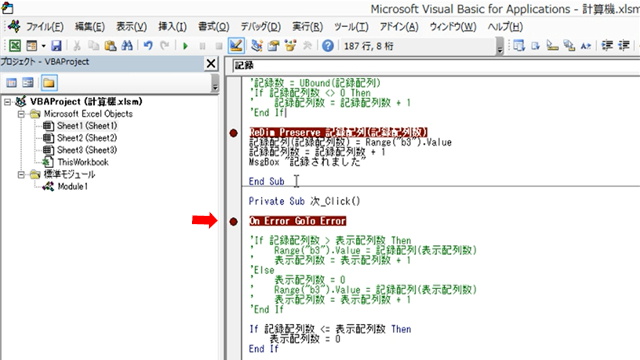Viewport: 640px width, 360px height.
Task: Collapse the VBAProject (計算機.xlsm) tree node
Action: [x=7, y=102]
